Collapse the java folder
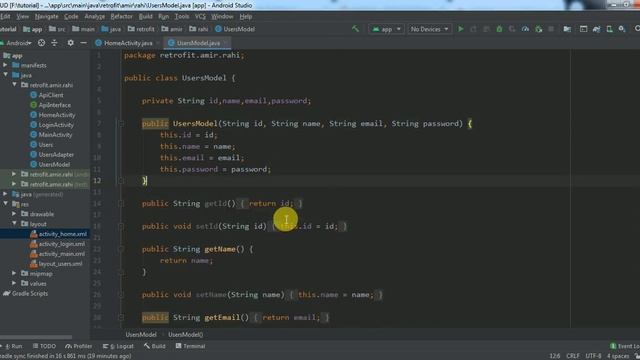This screenshot has width=640, height=360. (5, 75)
